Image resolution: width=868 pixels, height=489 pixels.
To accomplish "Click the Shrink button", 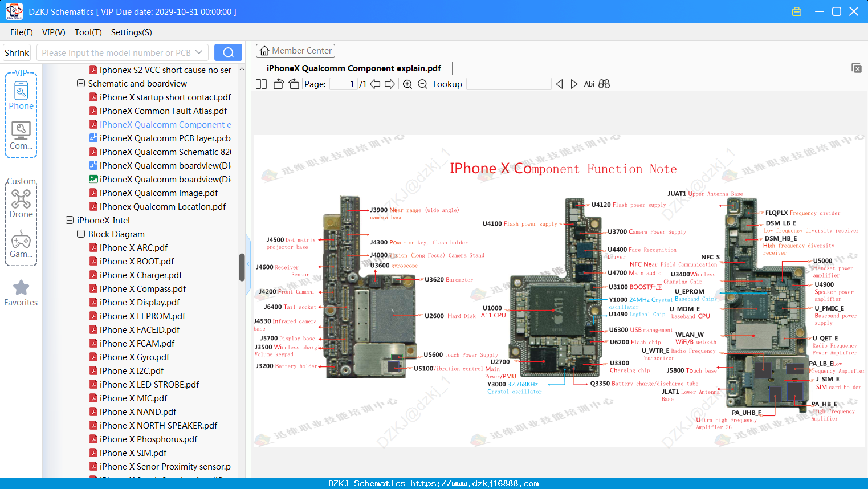I will (17, 52).
